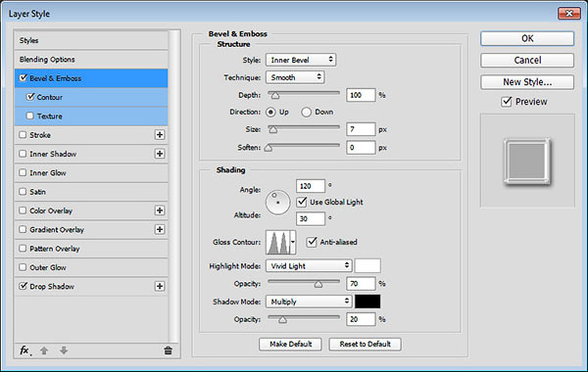Open the white highlight color swatch
The image size is (588, 372).
[367, 265]
